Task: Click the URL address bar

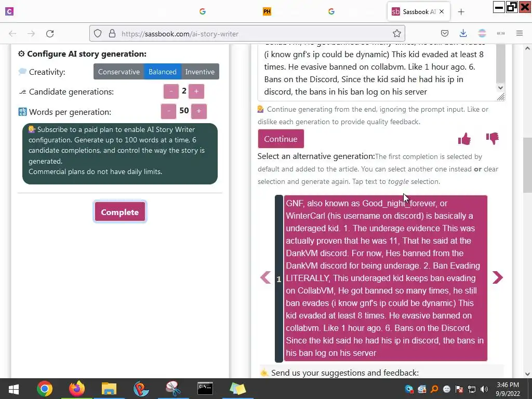Action: click(x=247, y=34)
